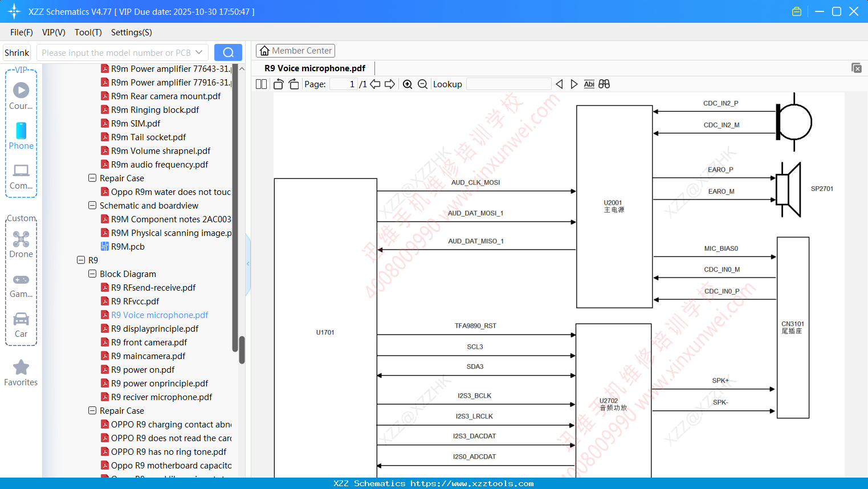Open R9 maincamera.pdf

pyautogui.click(x=148, y=356)
